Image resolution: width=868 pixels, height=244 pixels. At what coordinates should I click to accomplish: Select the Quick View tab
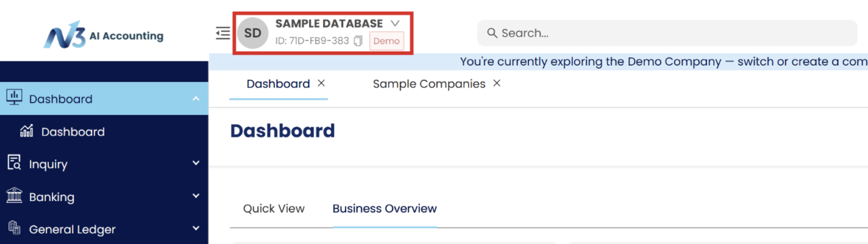[273, 208]
